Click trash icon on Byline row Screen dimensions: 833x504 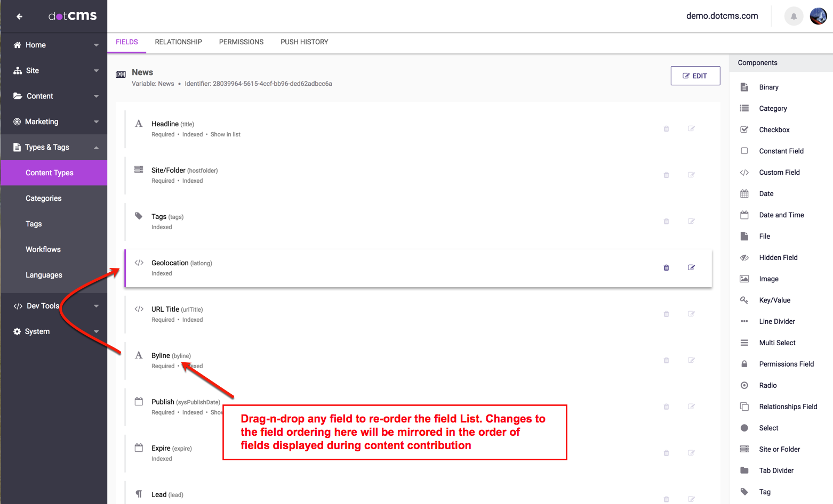pyautogui.click(x=666, y=360)
